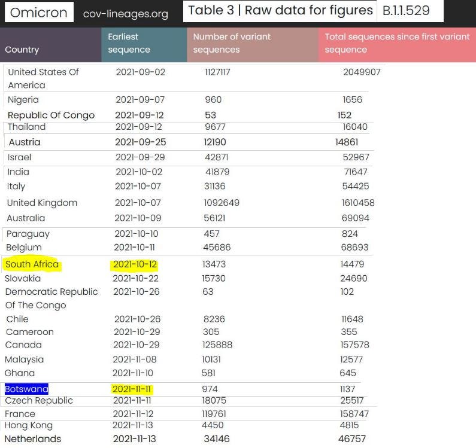Screen dimensions: 476x448
Task: Click highlighted date 2021-10-12
Action: (135, 264)
